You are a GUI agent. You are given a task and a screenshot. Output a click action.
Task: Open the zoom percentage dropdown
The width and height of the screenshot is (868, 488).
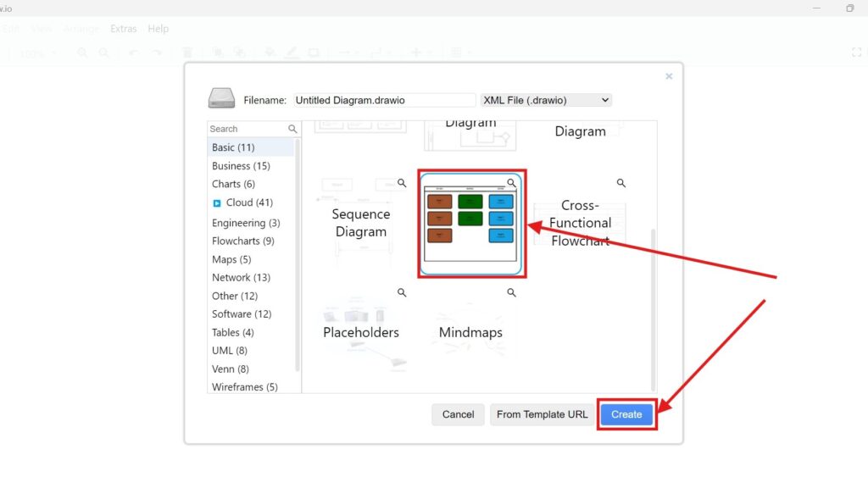point(37,52)
